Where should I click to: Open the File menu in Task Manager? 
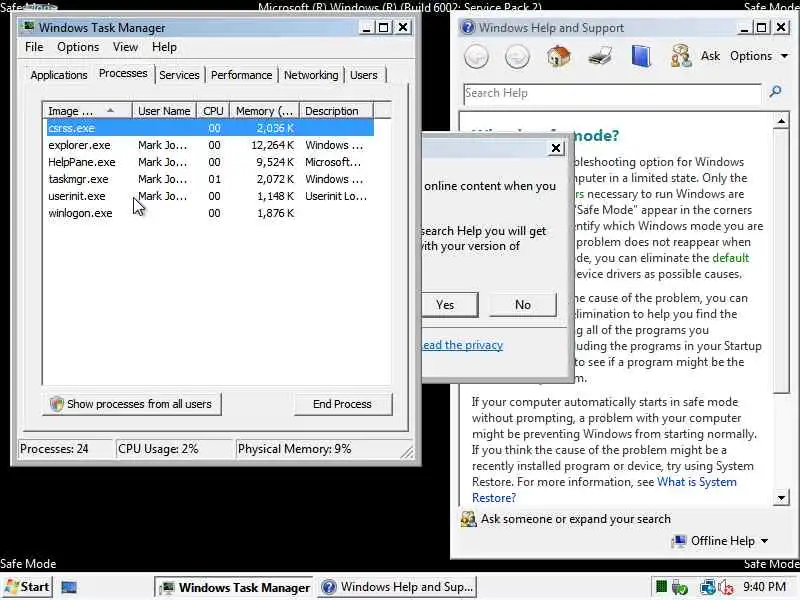(34, 47)
